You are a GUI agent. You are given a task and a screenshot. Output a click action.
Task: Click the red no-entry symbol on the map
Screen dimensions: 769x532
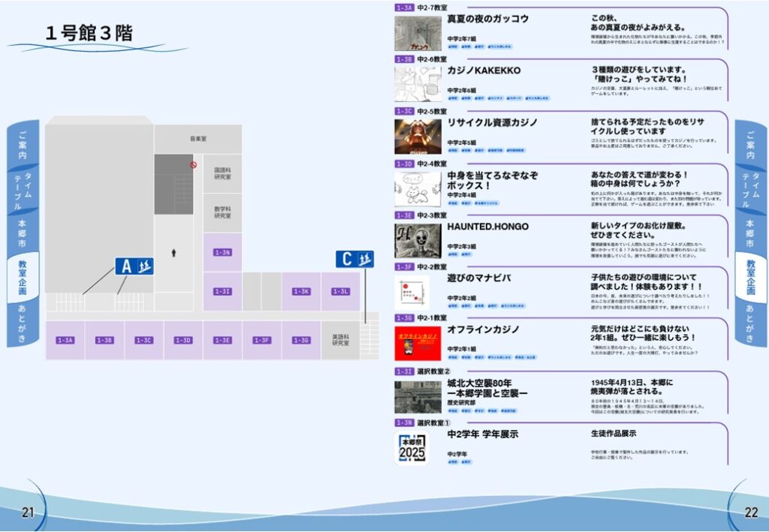(193, 164)
